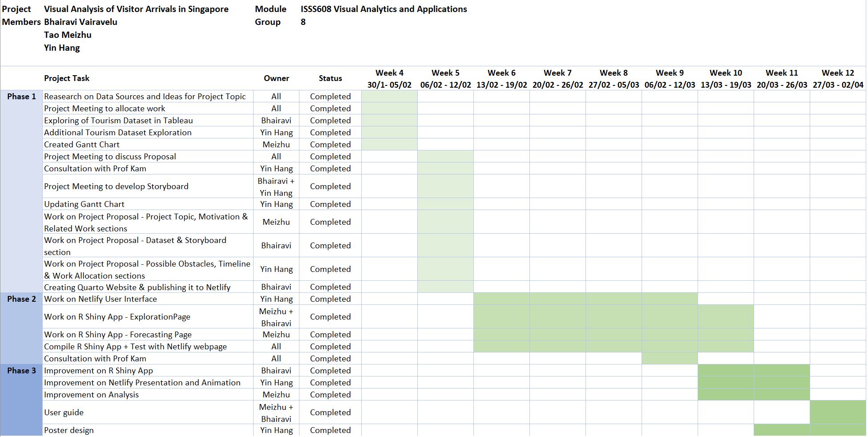Select the "Phase 1" label cell
Image resolution: width=868 pixels, height=437 pixels.
coord(21,97)
